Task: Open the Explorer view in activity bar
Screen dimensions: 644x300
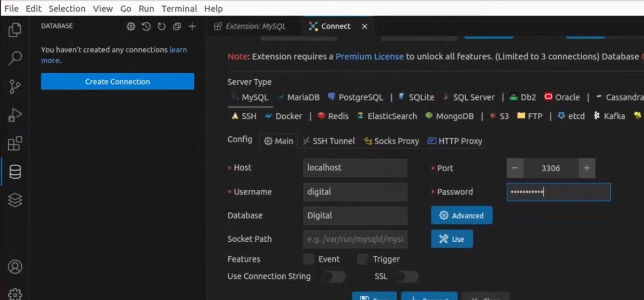Action: 15,30
